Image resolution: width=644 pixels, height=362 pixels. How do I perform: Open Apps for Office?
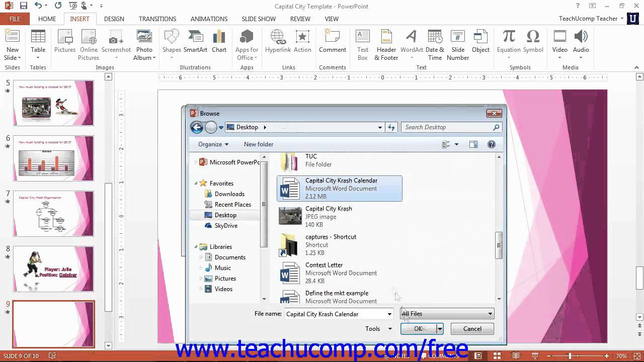[x=247, y=44]
